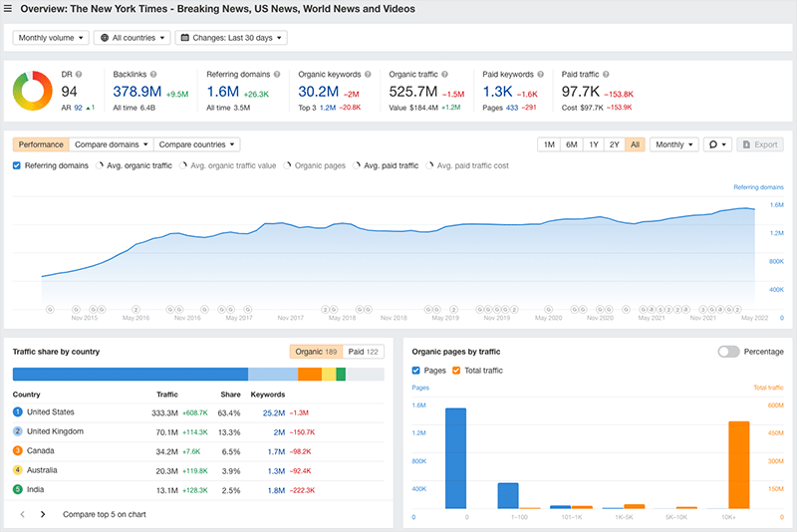Click the Backlinks help icon
Image resolution: width=797 pixels, height=532 pixels.
point(153,74)
